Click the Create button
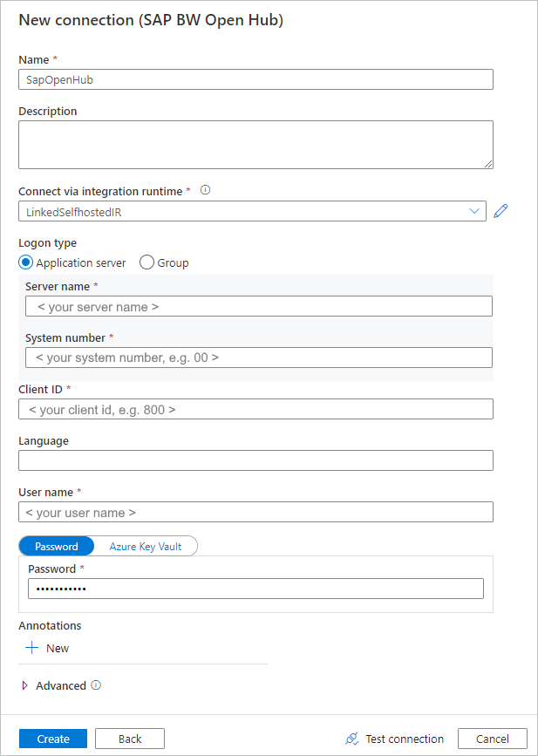 (52, 738)
